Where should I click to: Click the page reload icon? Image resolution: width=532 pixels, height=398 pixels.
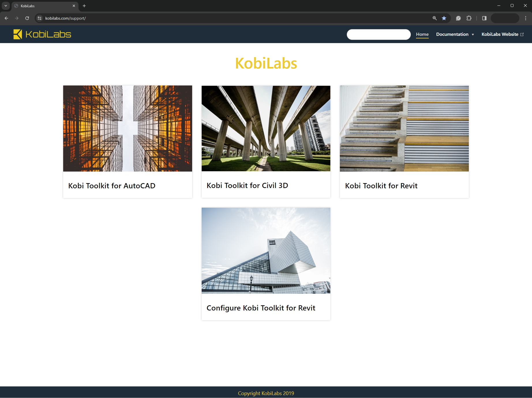(x=27, y=18)
